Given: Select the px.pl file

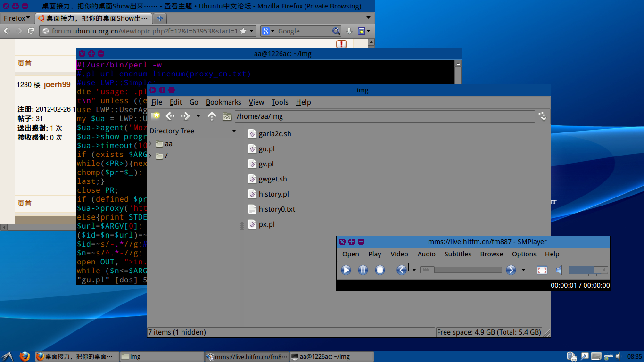Looking at the screenshot, I should (261, 224).
